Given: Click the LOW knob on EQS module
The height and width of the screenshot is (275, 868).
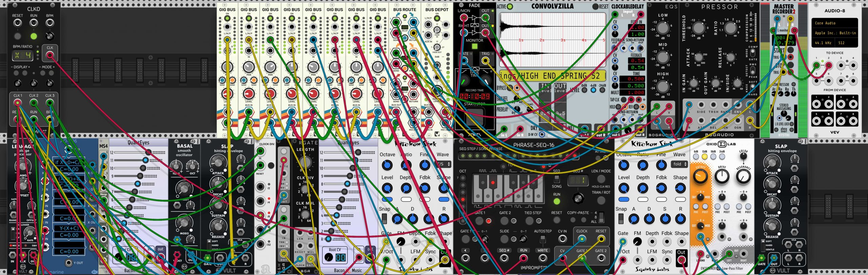Looking at the screenshot, I should [663, 28].
